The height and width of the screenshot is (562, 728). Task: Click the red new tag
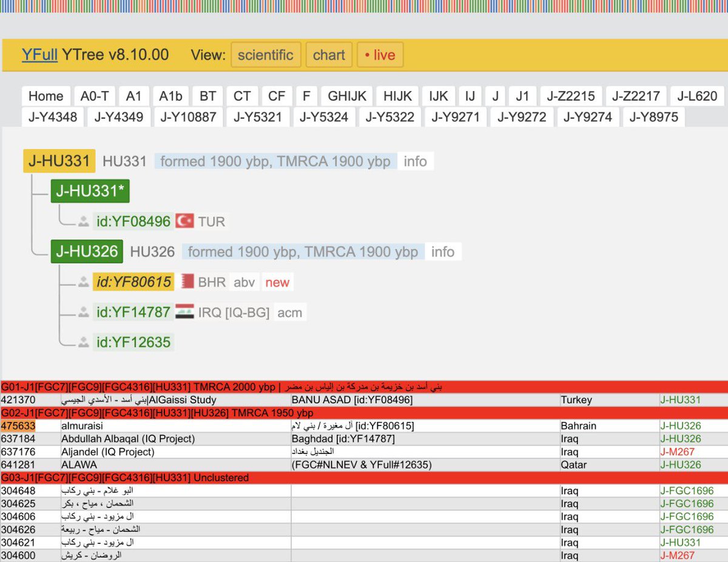pyautogui.click(x=277, y=283)
